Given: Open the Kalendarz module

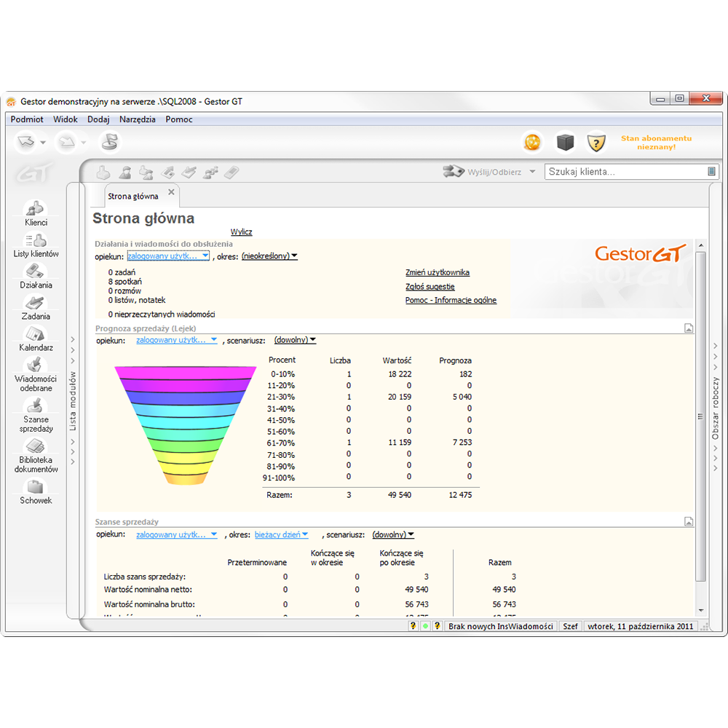Looking at the screenshot, I should pos(36,338).
